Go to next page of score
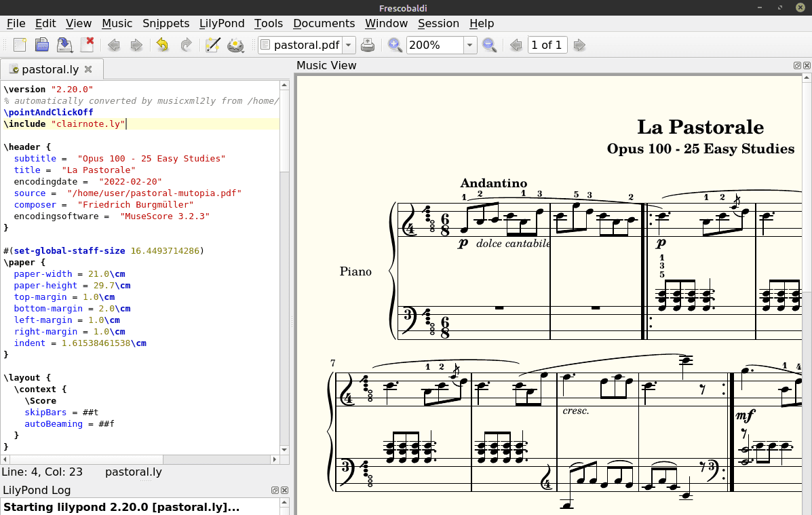This screenshot has height=515, width=812. [x=579, y=45]
